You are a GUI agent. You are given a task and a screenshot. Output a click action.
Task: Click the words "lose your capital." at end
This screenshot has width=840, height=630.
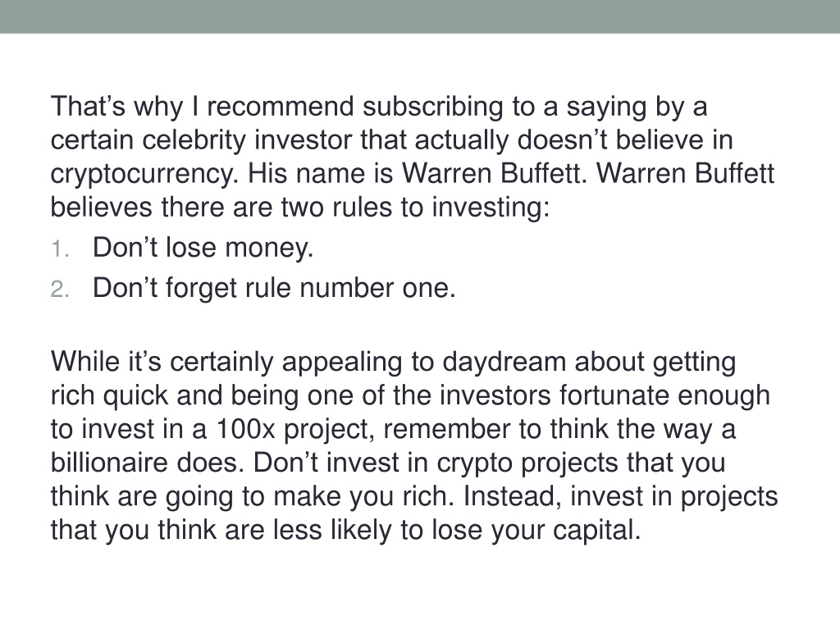(x=536, y=531)
